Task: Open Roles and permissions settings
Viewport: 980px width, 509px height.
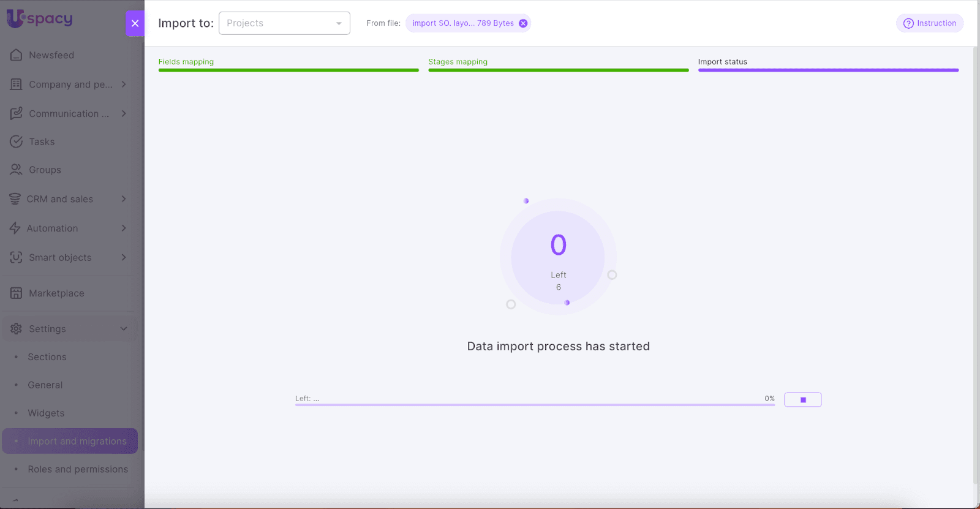Action: coord(78,469)
